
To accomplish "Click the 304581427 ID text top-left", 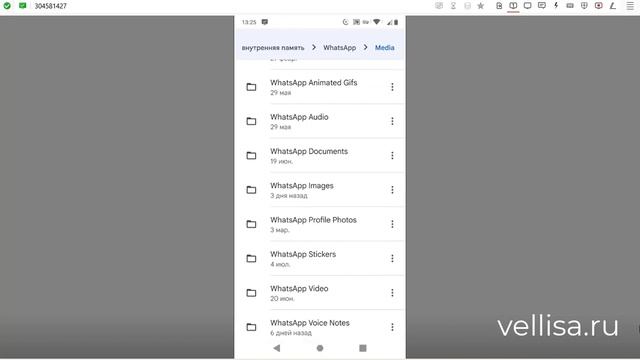I will pyautogui.click(x=50, y=6).
